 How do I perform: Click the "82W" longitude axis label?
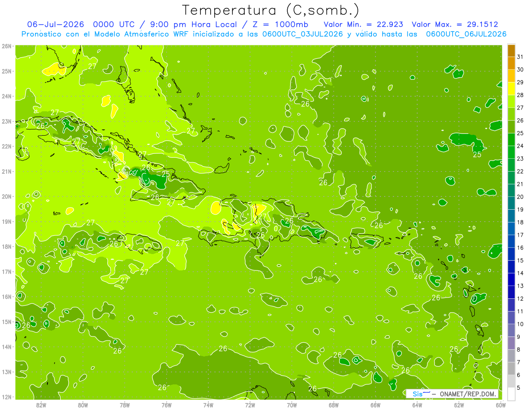point(41,405)
